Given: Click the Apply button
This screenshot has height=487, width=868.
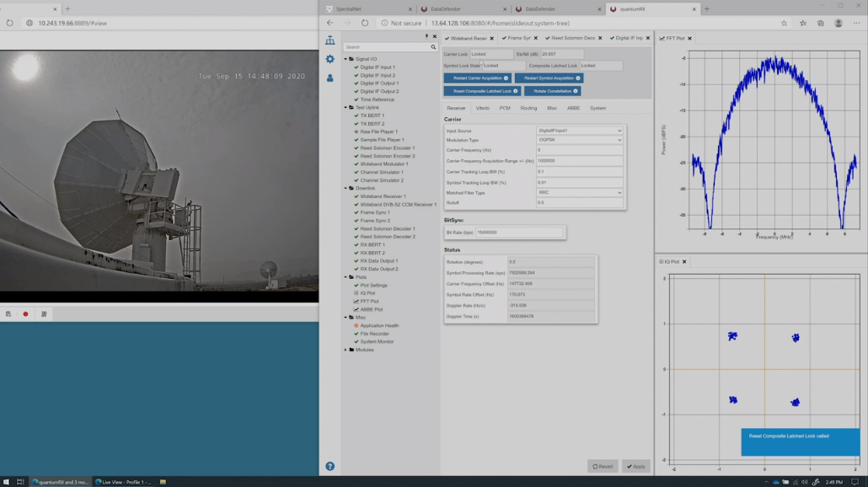Looking at the screenshot, I should point(635,466).
